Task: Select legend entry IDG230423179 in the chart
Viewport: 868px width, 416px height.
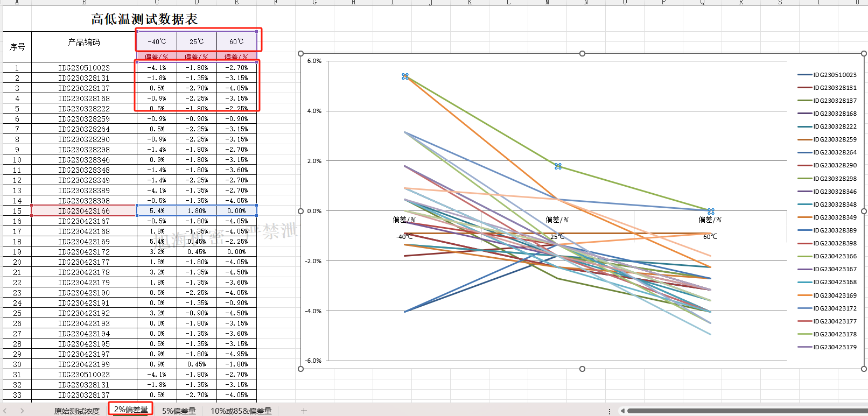Action: coord(827,347)
